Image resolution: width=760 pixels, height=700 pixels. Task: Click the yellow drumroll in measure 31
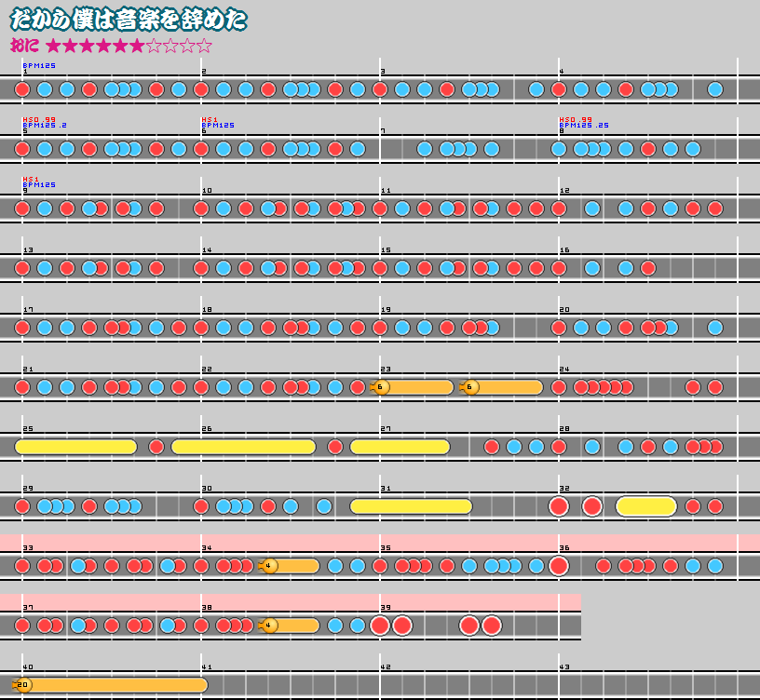pyautogui.click(x=411, y=506)
